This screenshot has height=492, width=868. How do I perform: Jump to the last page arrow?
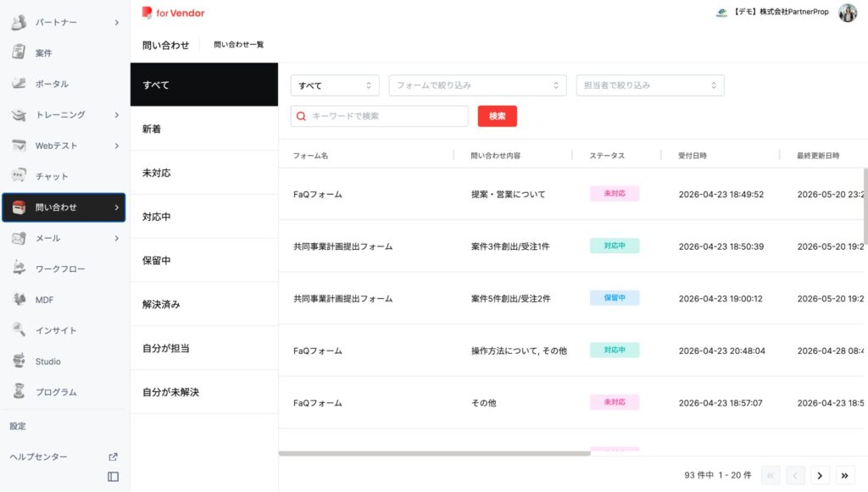845,475
